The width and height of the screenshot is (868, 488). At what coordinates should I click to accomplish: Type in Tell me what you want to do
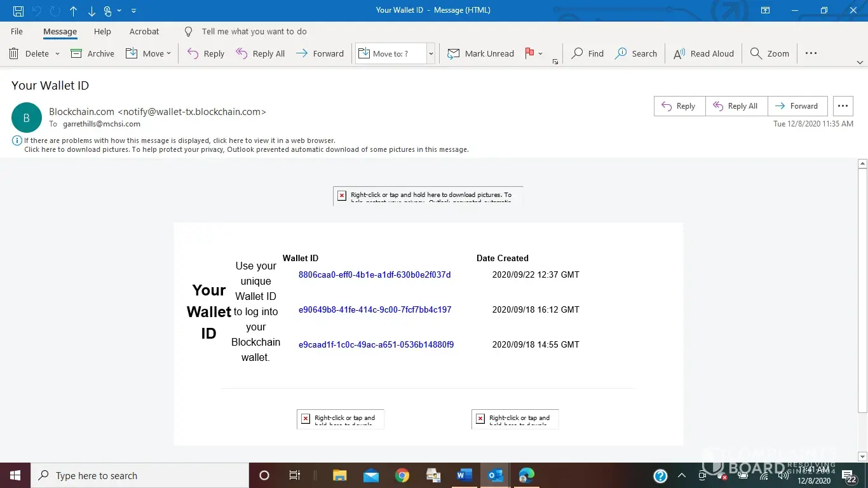(x=254, y=31)
